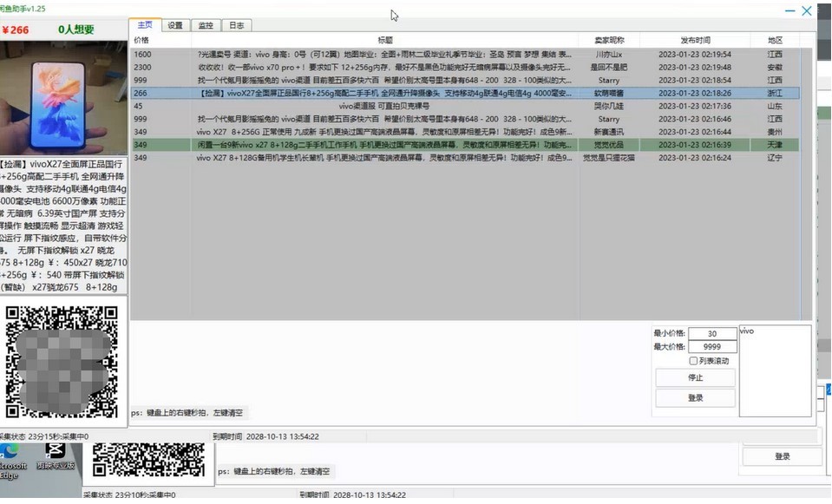Click the 发布时间 column header
832x504 pixels.
[x=695, y=40]
